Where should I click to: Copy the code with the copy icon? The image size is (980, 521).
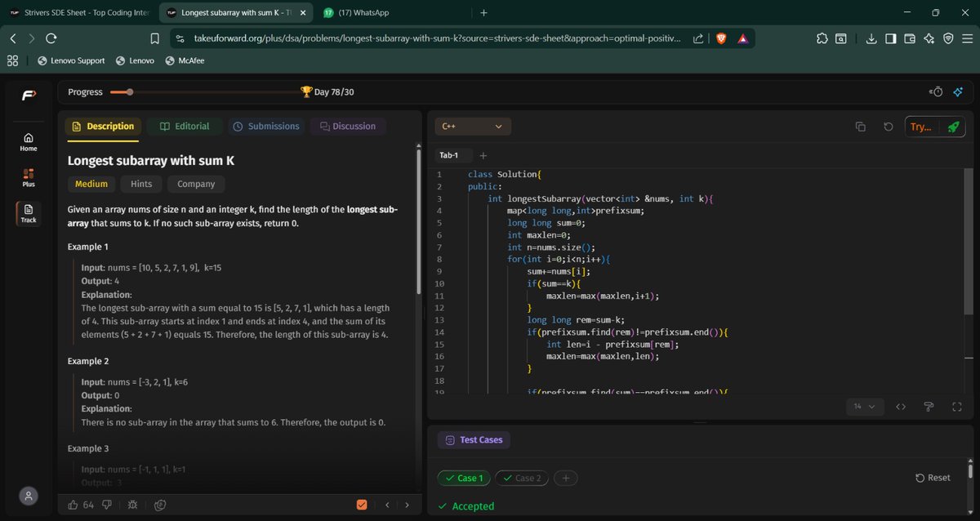(860, 127)
